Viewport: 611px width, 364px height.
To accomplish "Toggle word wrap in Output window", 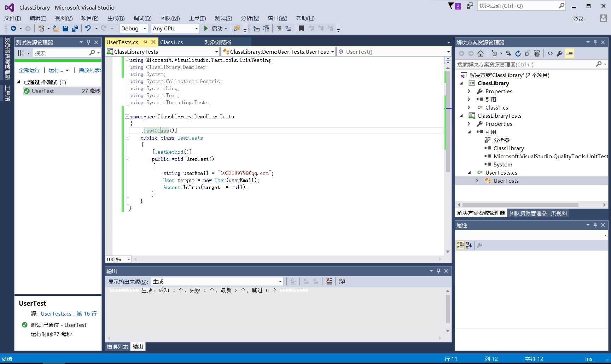I will click(342, 281).
